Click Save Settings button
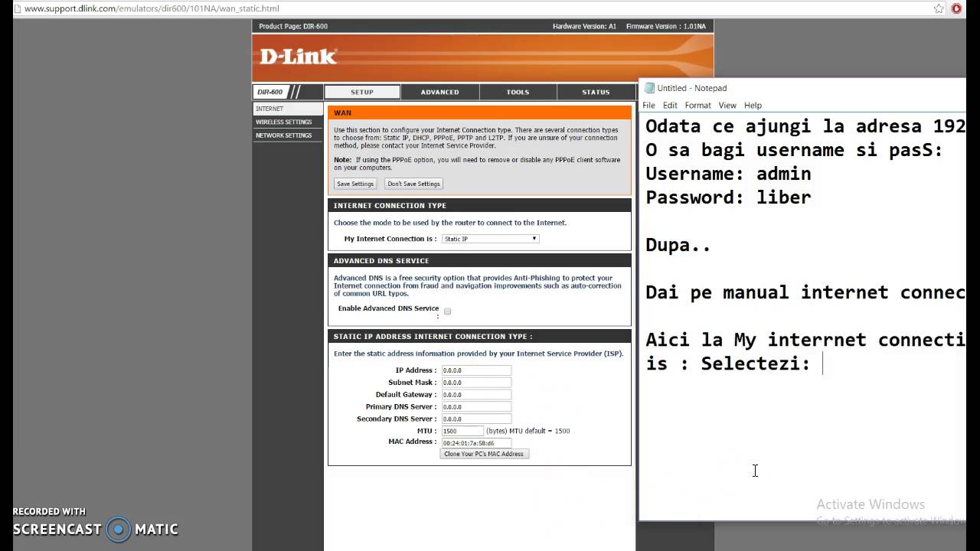 [355, 184]
